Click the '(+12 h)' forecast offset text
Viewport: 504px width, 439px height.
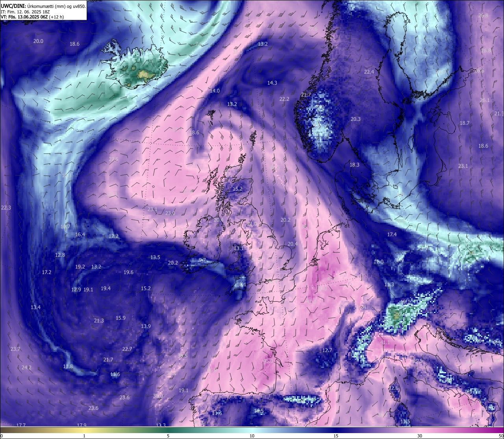coord(56,17)
